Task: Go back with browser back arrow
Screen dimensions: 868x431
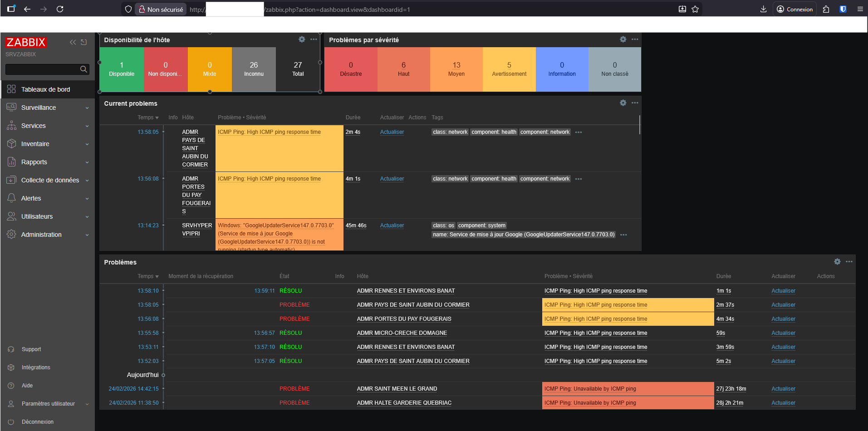Action: tap(27, 9)
